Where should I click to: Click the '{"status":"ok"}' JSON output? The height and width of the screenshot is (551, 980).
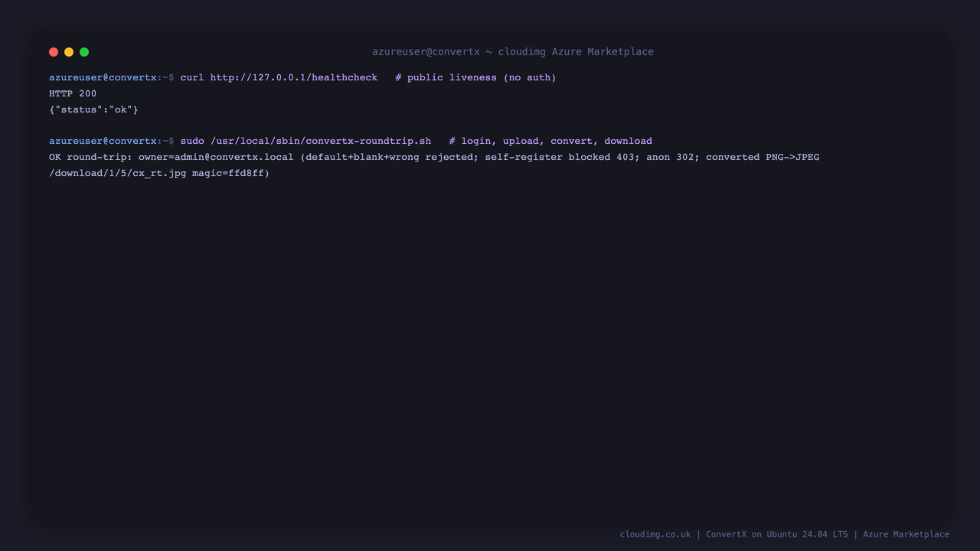(93, 109)
